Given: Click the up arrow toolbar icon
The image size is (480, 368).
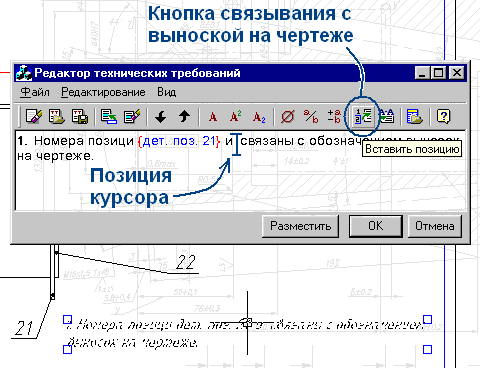Looking at the screenshot, I should tap(184, 117).
